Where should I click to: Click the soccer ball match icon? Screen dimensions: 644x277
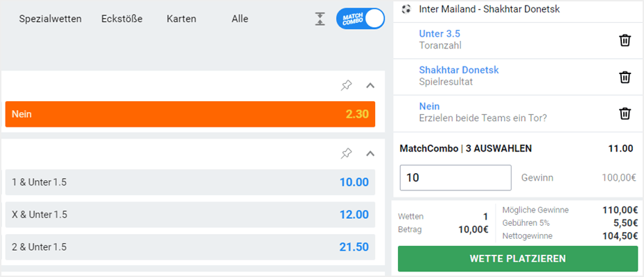point(406,10)
